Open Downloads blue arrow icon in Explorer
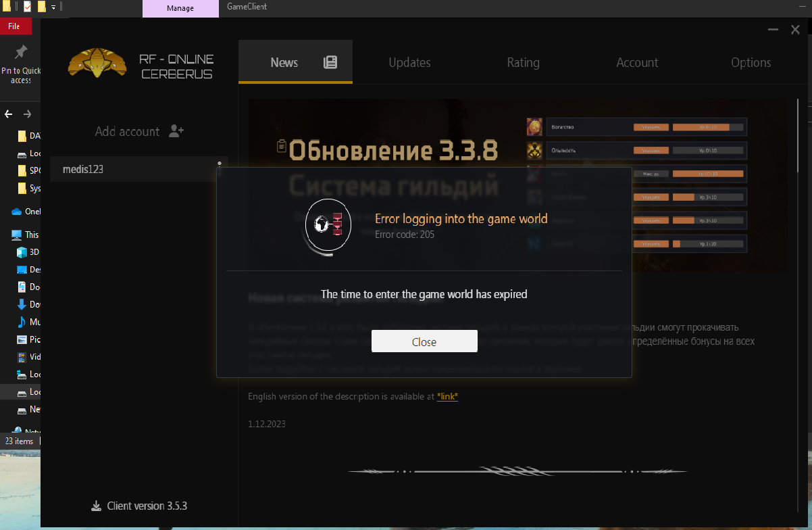The height and width of the screenshot is (530, 812). tap(22, 304)
